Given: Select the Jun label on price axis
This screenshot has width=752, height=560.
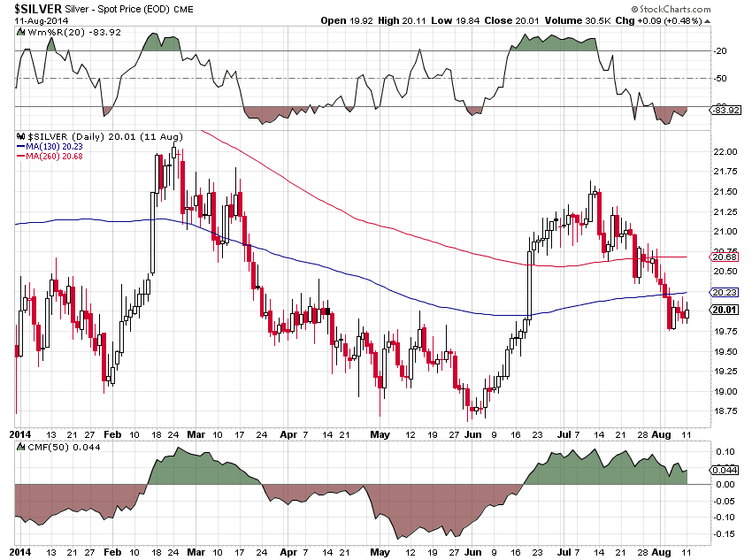Looking at the screenshot, I should point(472,434).
